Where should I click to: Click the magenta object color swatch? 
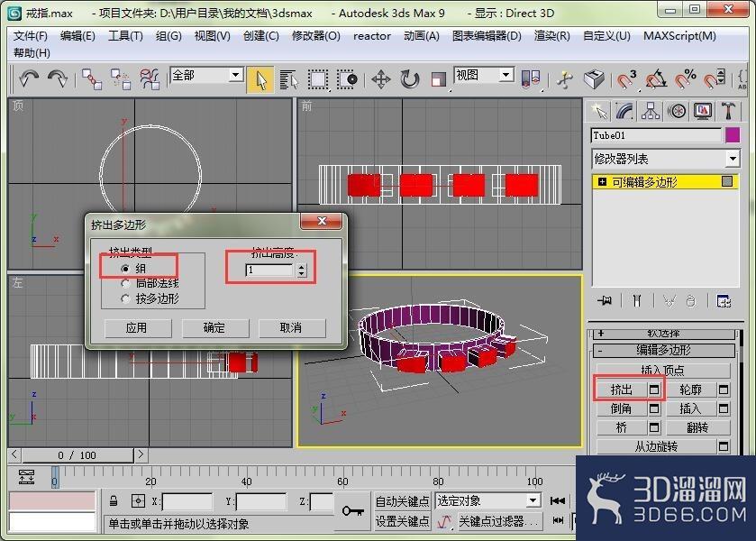pyautogui.click(x=732, y=134)
